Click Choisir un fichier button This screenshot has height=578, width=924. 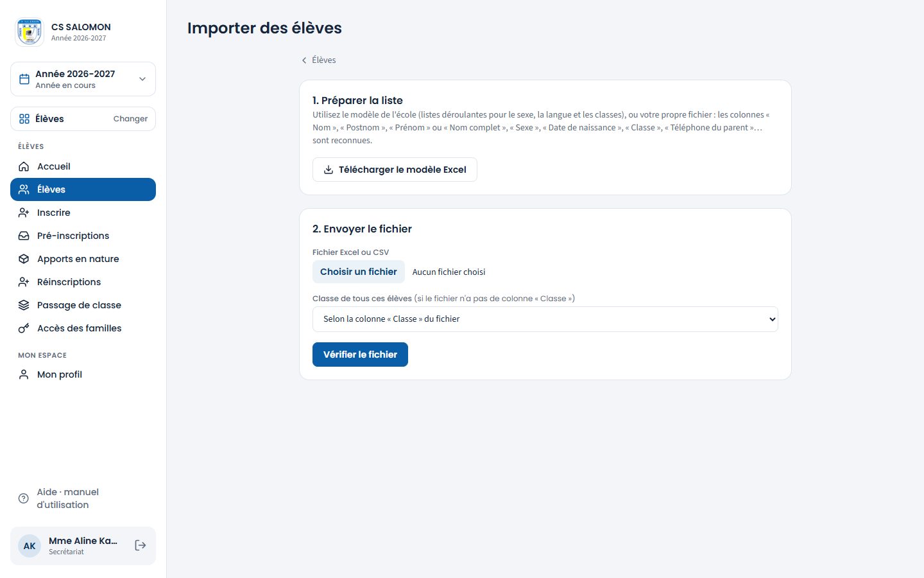click(359, 272)
